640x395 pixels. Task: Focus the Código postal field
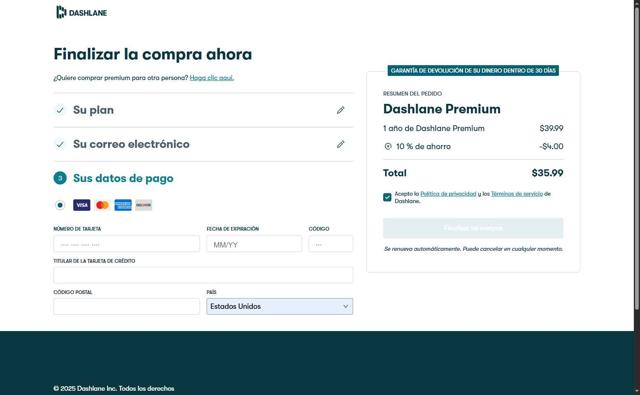click(127, 306)
